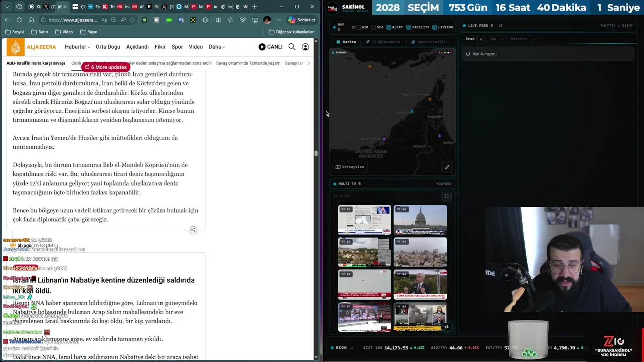Open the Yayın bookmarks folder
Screen dimensions: 644x362
pyautogui.click(x=89, y=32)
